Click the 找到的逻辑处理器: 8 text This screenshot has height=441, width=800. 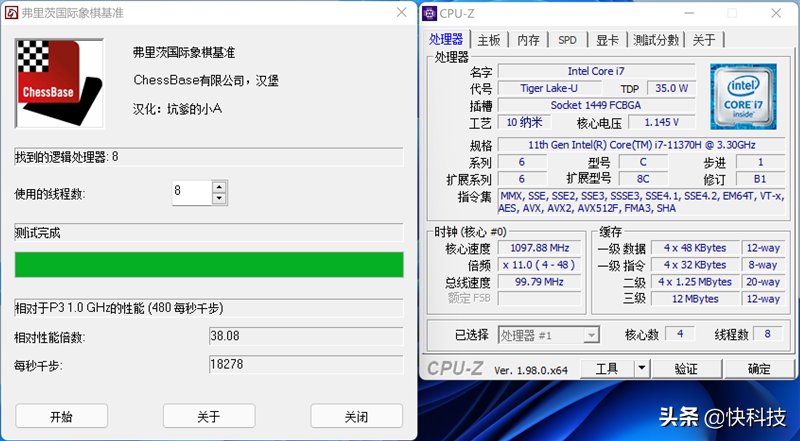tap(66, 157)
